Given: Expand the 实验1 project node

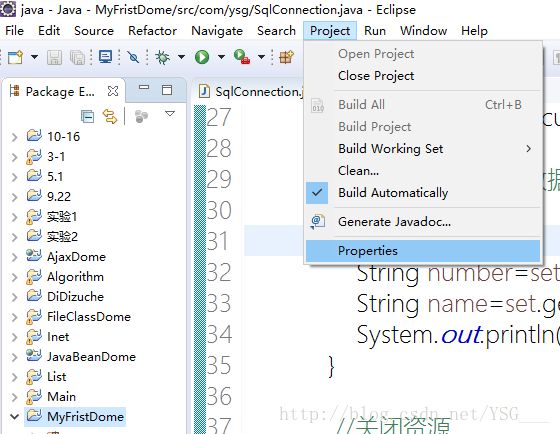Looking at the screenshot, I should point(14,217).
